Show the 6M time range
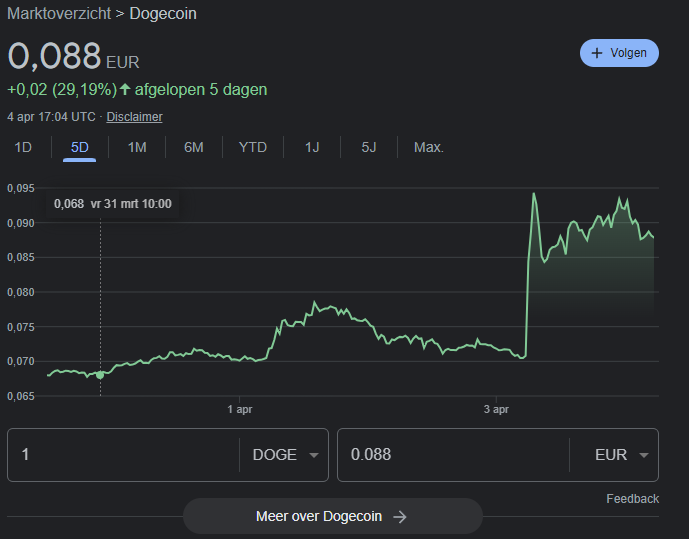 point(194,147)
